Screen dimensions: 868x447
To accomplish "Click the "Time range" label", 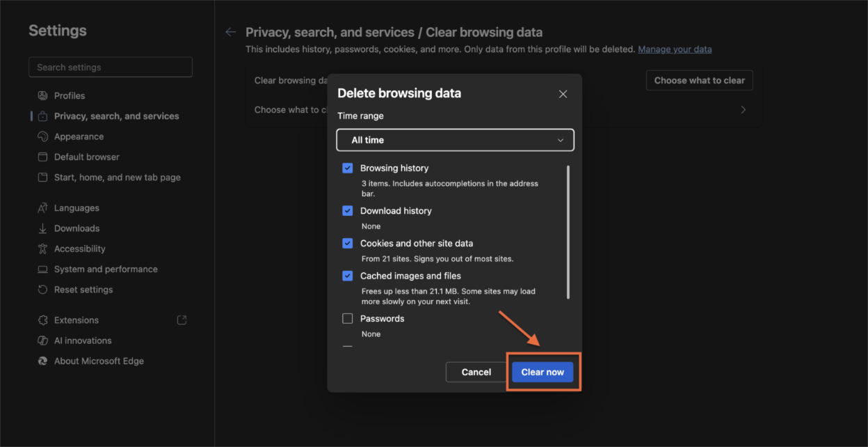I will coord(360,116).
